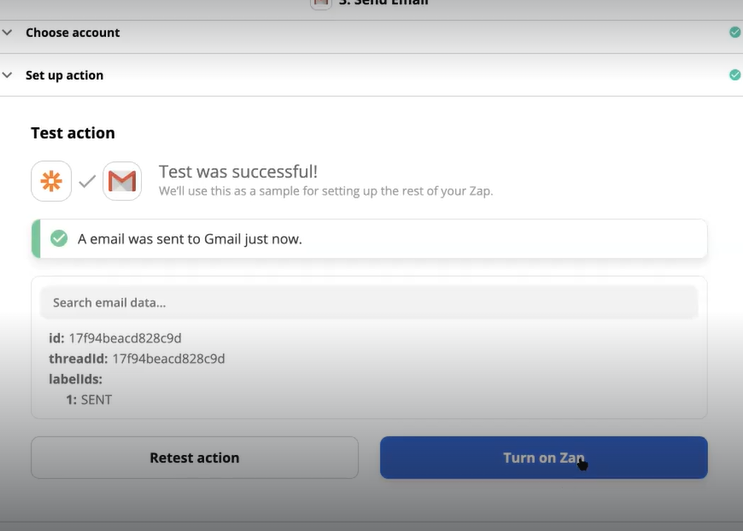Open the Choose account section header

click(x=372, y=33)
